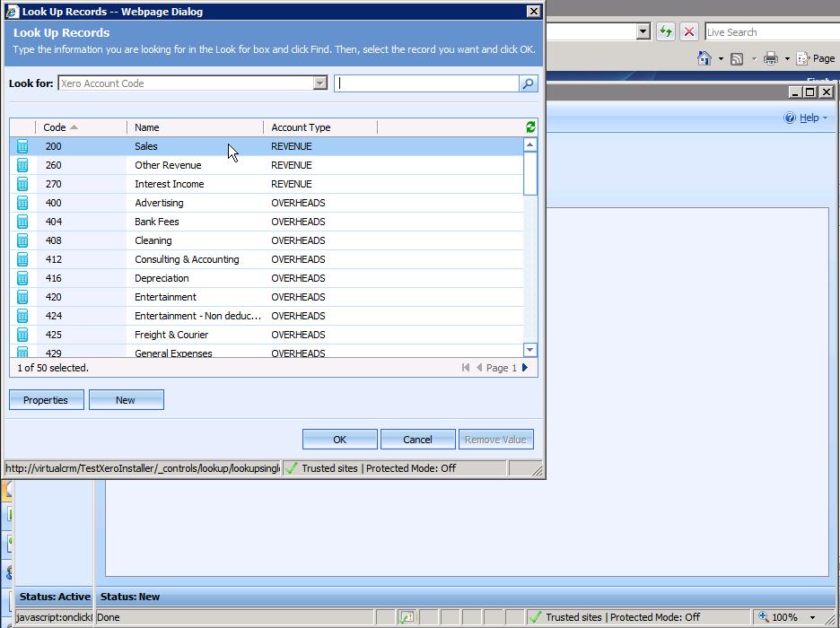
Task: Open Home icon in browser toolbar
Action: coord(704,57)
